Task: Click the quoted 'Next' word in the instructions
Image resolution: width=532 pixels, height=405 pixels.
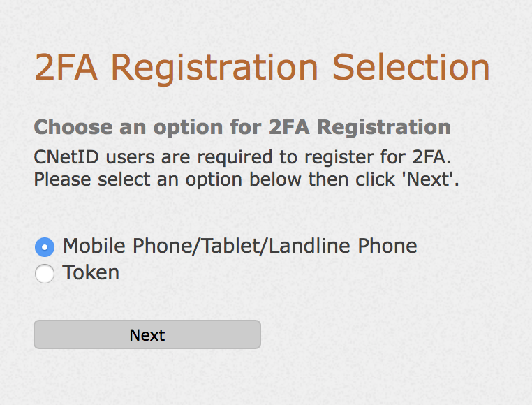Action: tap(430, 179)
